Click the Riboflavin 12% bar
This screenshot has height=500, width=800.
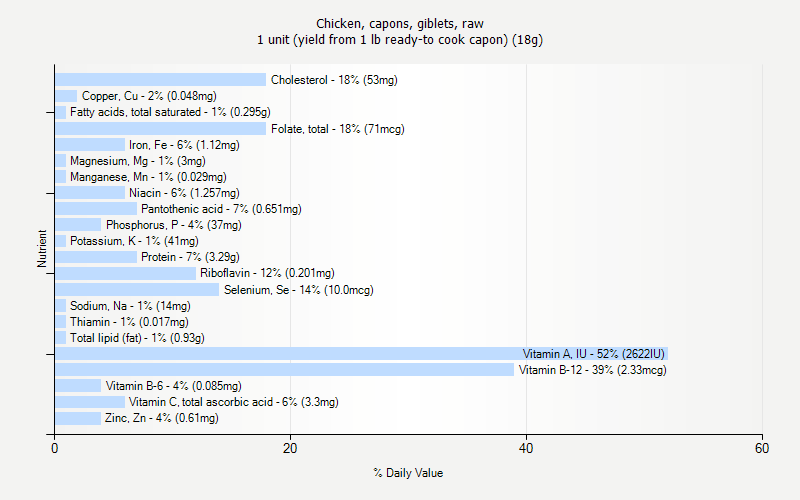click(x=125, y=273)
